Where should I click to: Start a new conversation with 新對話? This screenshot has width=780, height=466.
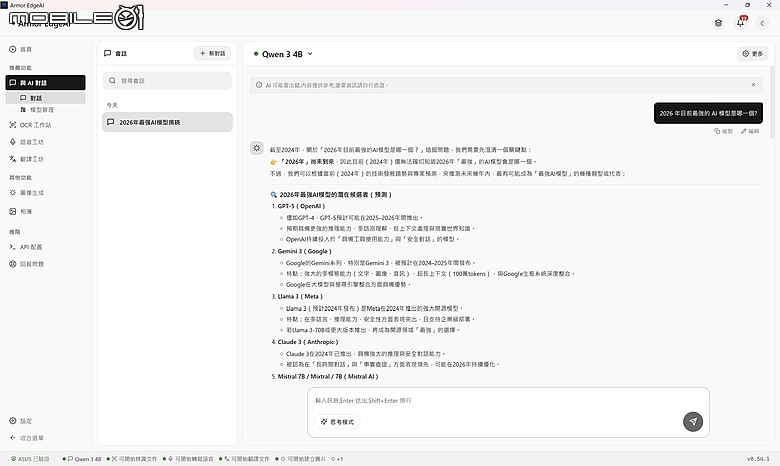coord(212,53)
